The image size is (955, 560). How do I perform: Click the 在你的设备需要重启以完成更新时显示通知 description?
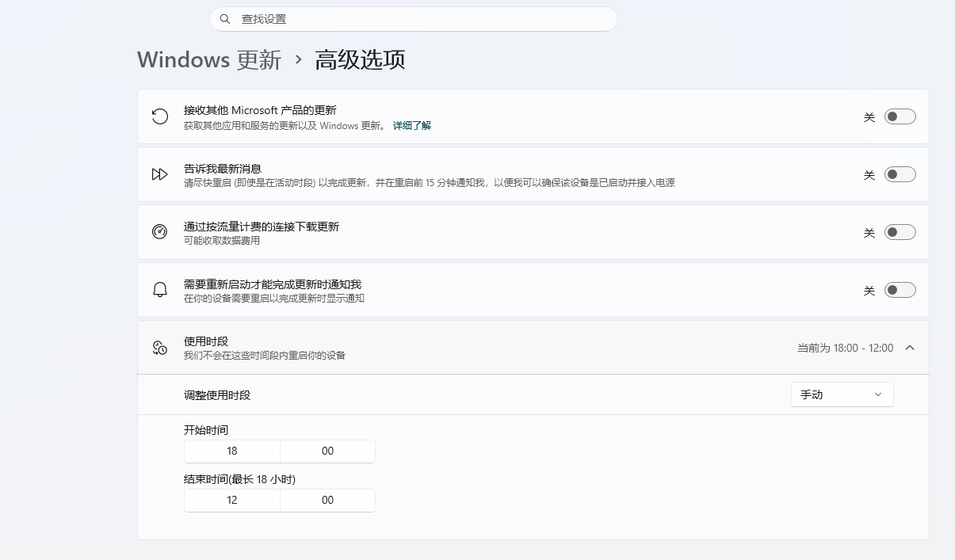point(274,299)
